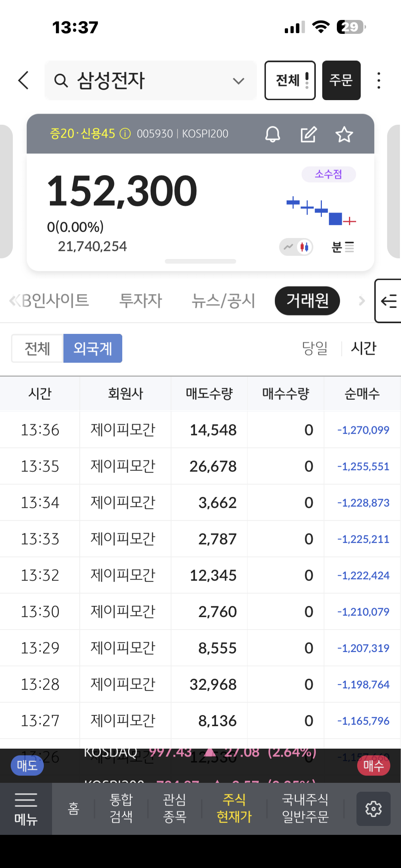Tap the card's bottom drag handle bar

point(200,262)
